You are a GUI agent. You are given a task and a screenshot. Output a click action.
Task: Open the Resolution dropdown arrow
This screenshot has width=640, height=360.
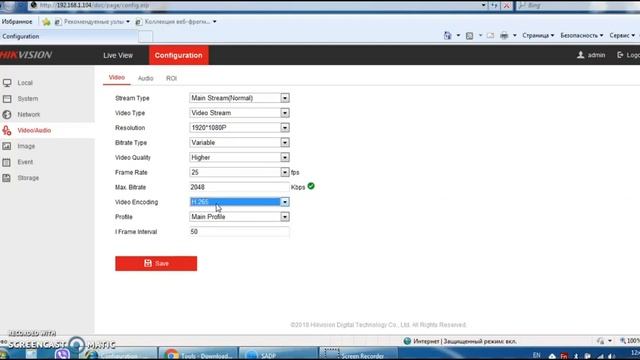pyautogui.click(x=285, y=128)
